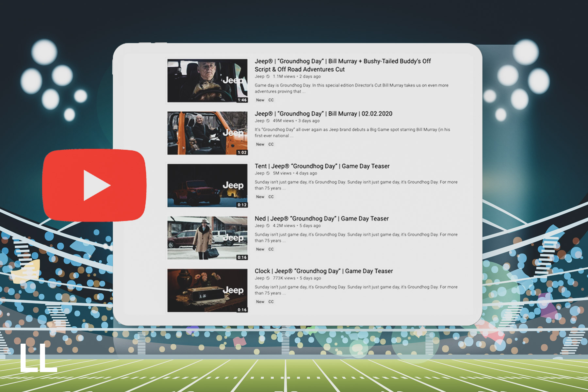Click the 0:12 duration badge

point(242,205)
